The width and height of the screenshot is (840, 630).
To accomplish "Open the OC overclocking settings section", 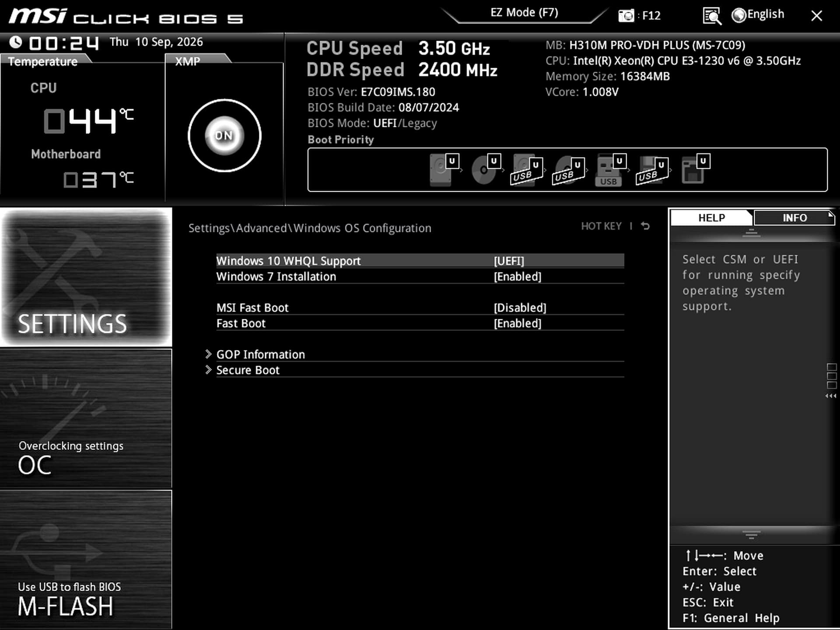I will (x=86, y=419).
